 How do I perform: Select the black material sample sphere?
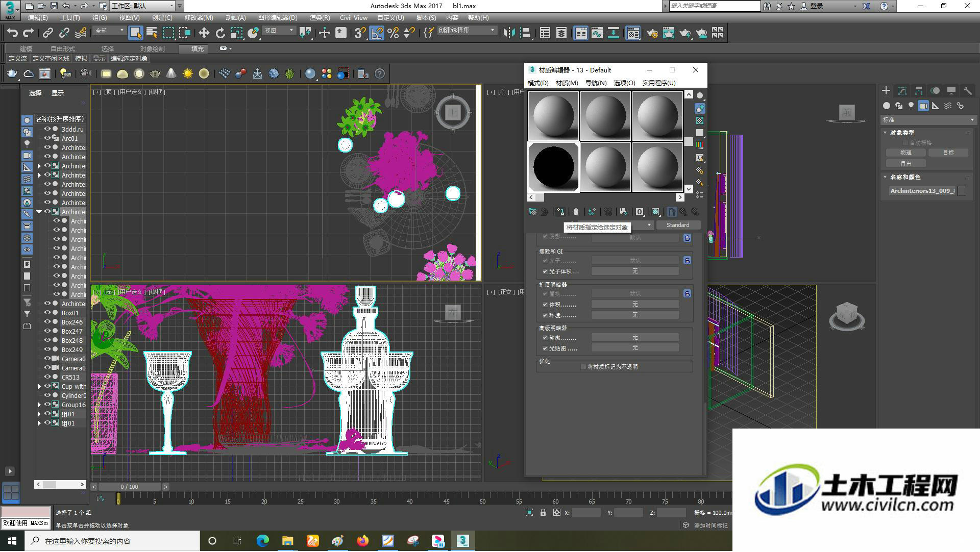pyautogui.click(x=553, y=167)
